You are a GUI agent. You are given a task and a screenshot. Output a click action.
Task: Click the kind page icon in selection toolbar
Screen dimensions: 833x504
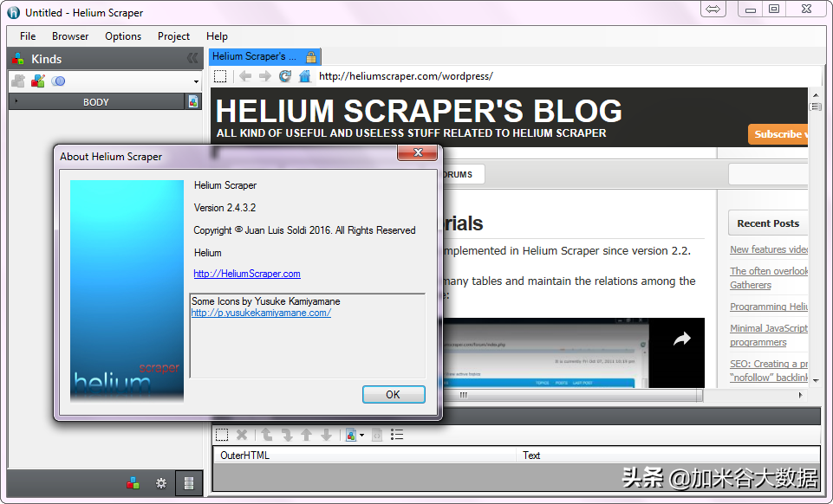coord(351,435)
